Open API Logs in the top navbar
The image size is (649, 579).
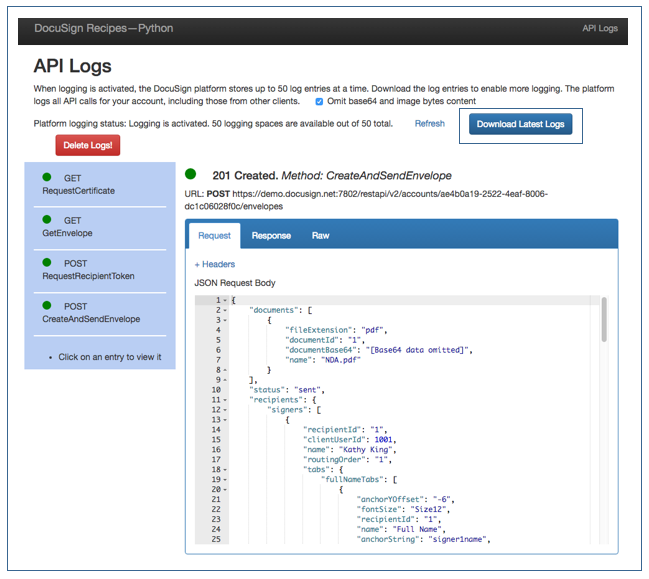[x=600, y=28]
